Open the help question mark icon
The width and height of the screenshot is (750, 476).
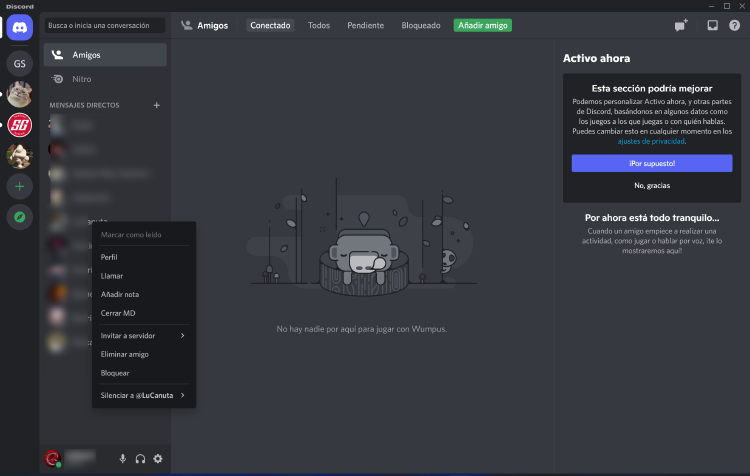point(735,26)
